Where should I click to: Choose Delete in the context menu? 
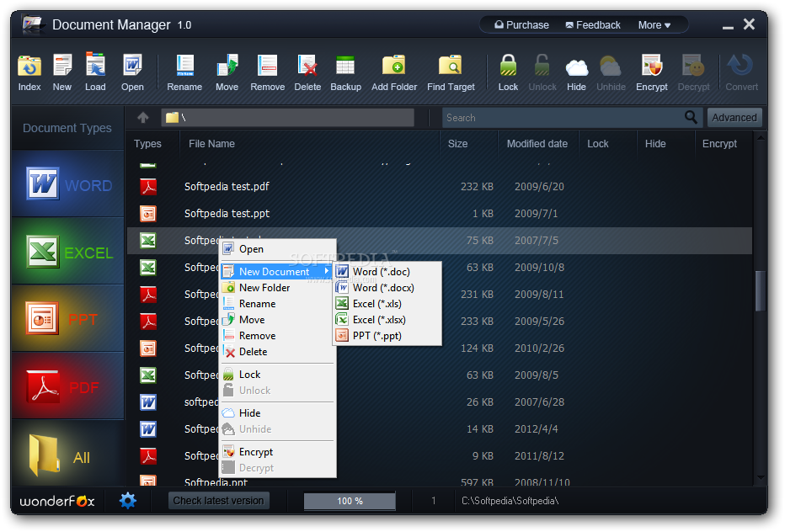pyautogui.click(x=278, y=351)
